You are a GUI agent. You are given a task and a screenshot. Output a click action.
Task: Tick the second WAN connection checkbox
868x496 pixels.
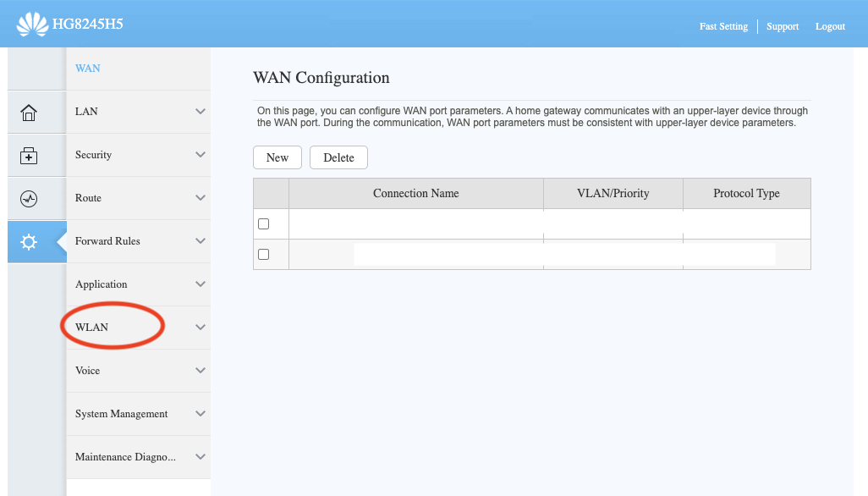263,254
